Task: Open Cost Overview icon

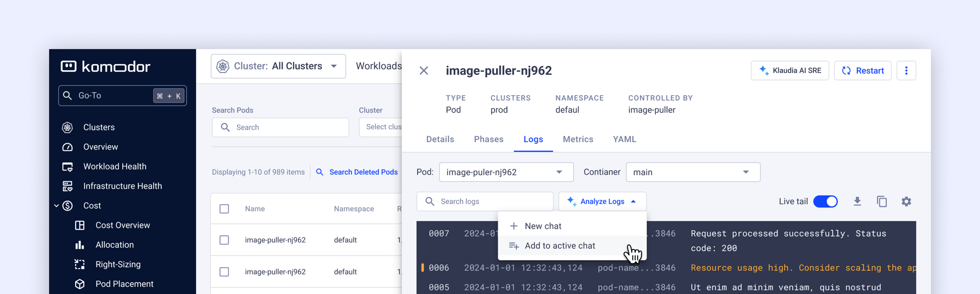Action: [x=79, y=225]
